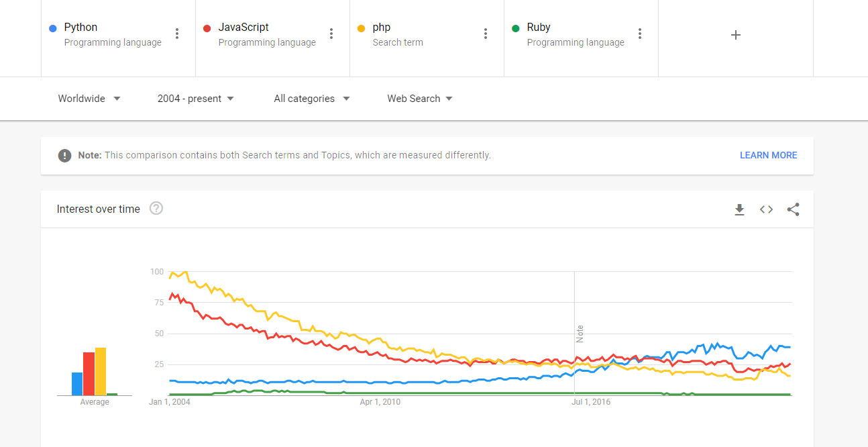
Task: Share the Interest over time chart
Action: coord(793,209)
